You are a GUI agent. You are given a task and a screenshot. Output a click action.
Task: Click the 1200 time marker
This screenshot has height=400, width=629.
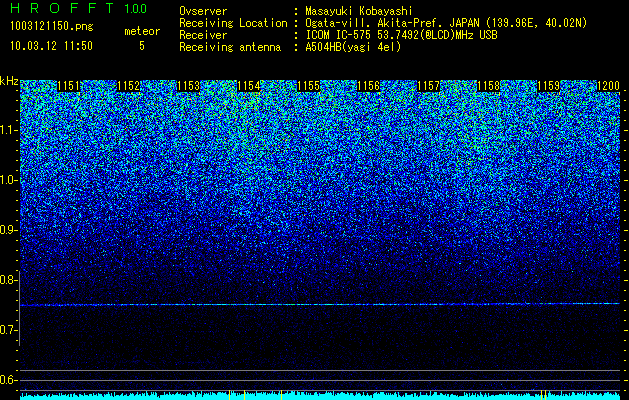pyautogui.click(x=609, y=86)
